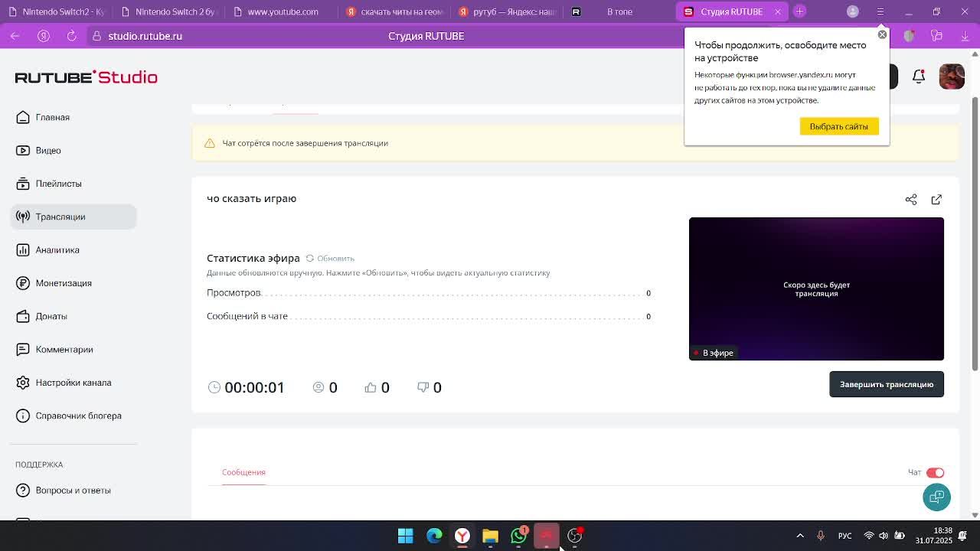The image size is (980, 551).
Task: Click Завершить трансляцию button
Action: point(887,384)
